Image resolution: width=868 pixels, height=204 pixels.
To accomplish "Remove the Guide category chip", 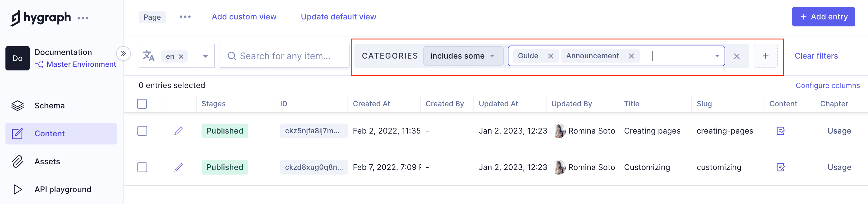I will coord(551,56).
